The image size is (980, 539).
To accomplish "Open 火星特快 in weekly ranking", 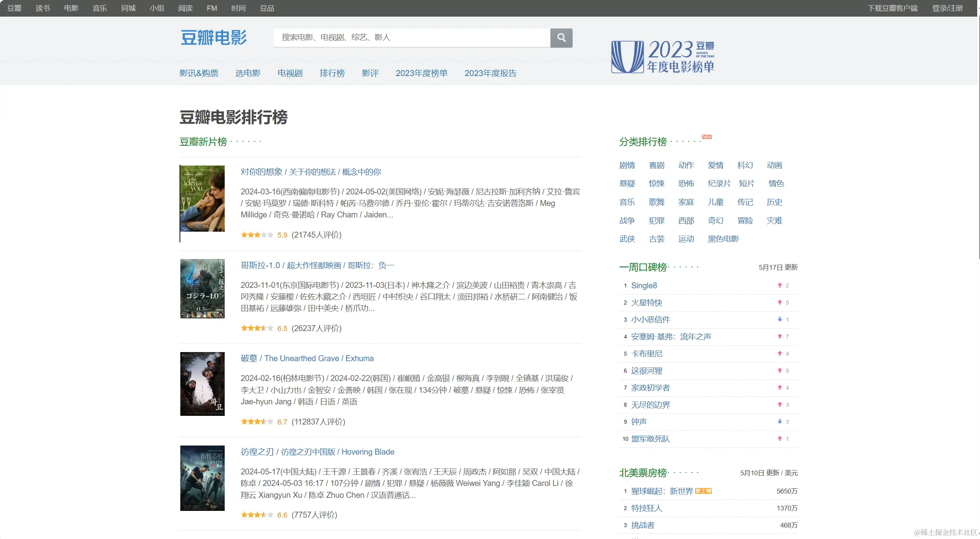I will (x=646, y=303).
